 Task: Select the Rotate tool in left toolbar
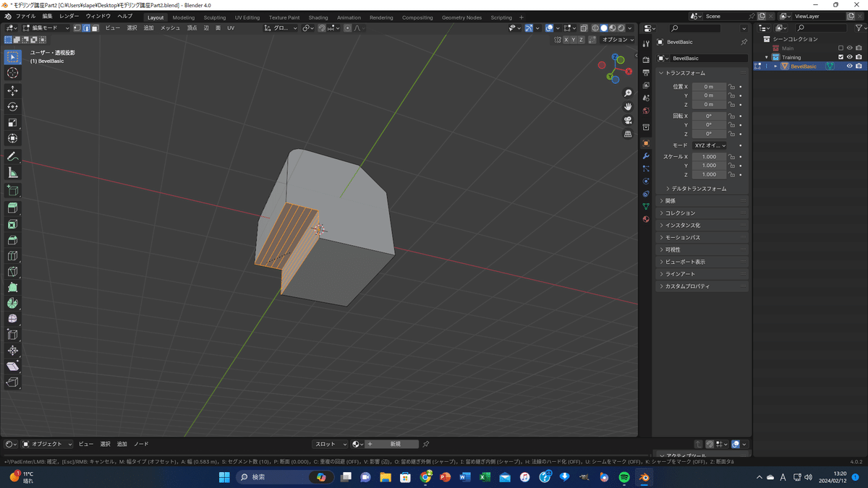click(x=12, y=106)
